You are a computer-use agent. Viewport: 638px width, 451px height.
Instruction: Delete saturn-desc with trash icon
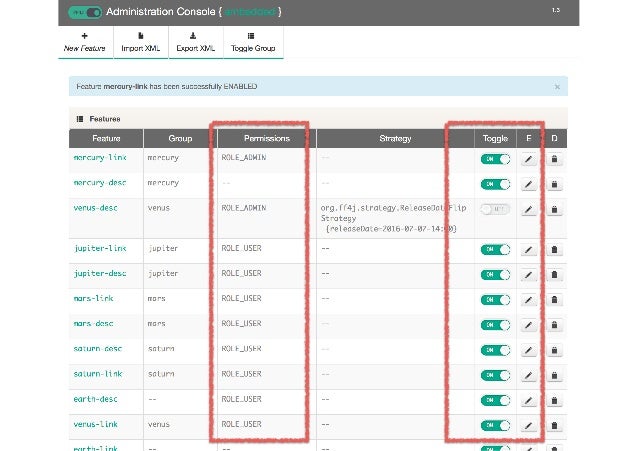pyautogui.click(x=554, y=350)
